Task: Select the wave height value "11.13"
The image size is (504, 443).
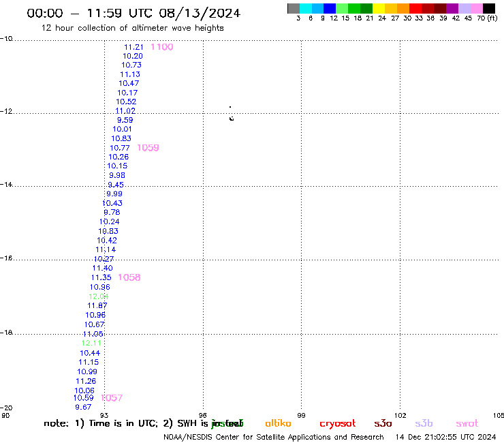Action: (130, 74)
